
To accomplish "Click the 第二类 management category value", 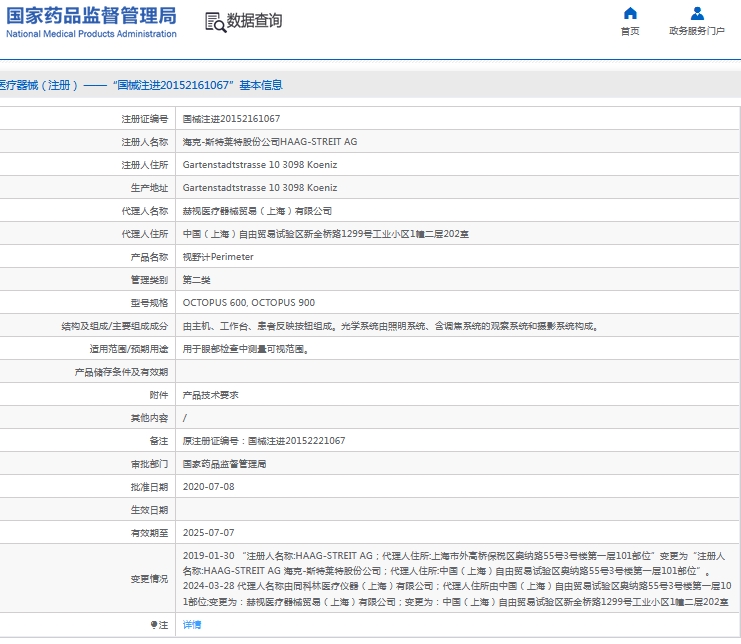I will 197,280.
